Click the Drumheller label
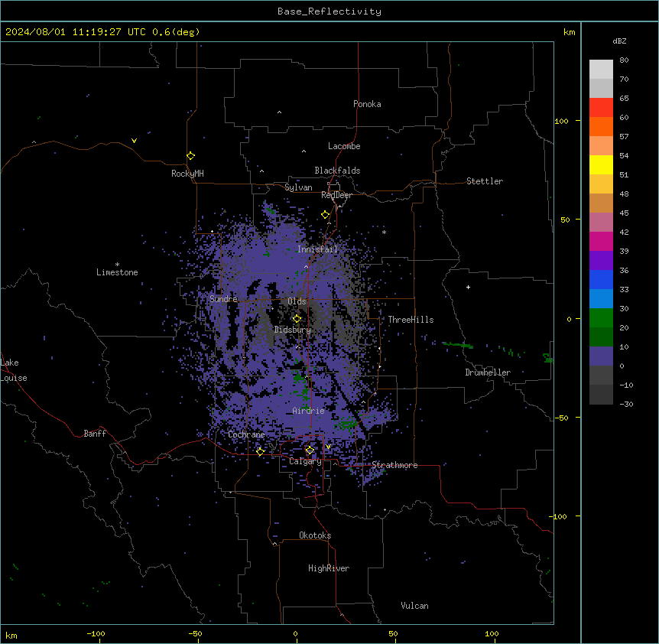Screen dimensions: 659x644 click(488, 372)
